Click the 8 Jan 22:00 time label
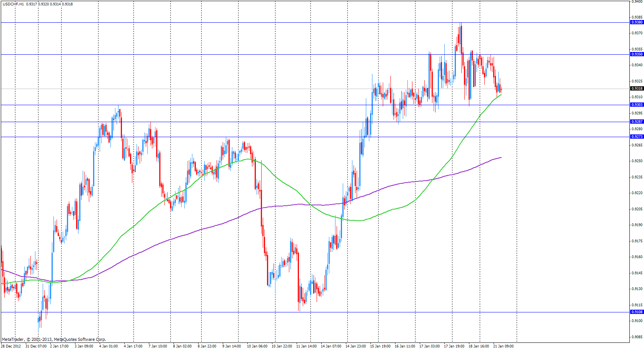The width and height of the screenshot is (644, 349). (207, 346)
